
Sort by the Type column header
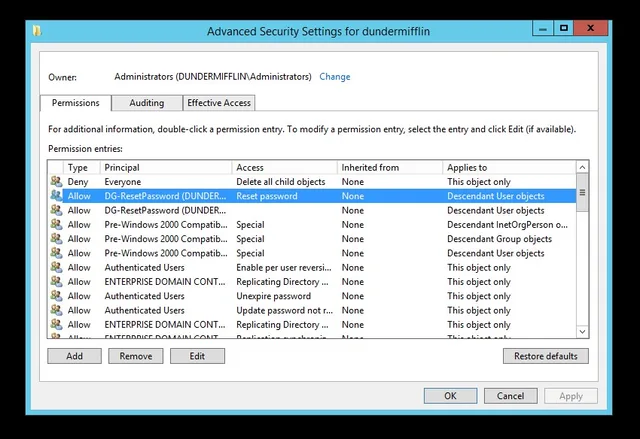[x=82, y=167]
